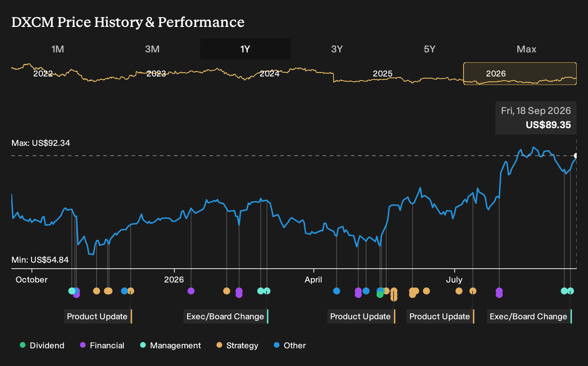Click blue Other event dot in mid-April

point(337,291)
